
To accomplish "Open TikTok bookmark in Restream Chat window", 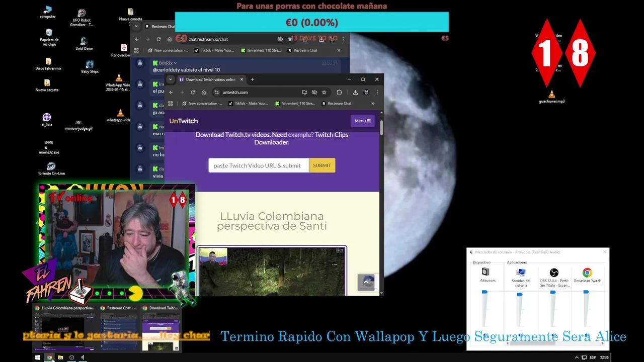I will (x=214, y=50).
